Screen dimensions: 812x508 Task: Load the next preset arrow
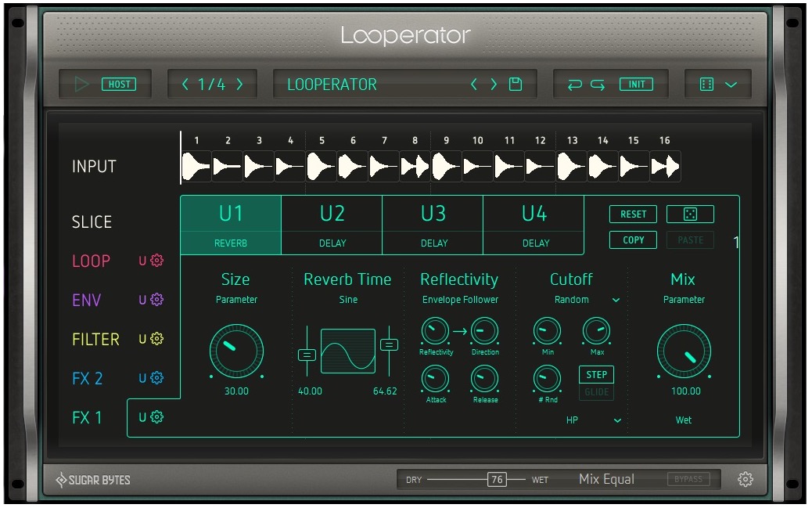pyautogui.click(x=494, y=84)
